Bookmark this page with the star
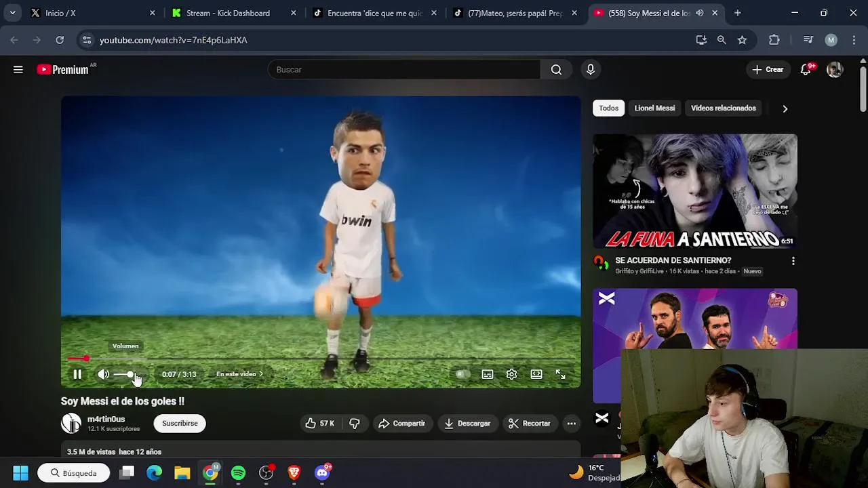The image size is (868, 488). pyautogui.click(x=743, y=40)
